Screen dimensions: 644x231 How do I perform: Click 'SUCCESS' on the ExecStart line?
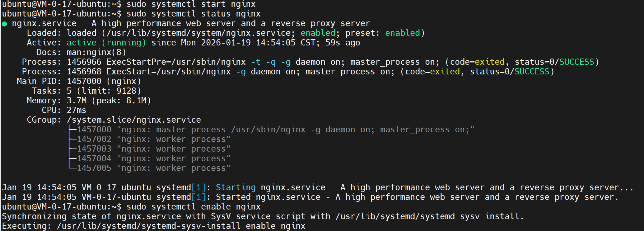click(532, 72)
